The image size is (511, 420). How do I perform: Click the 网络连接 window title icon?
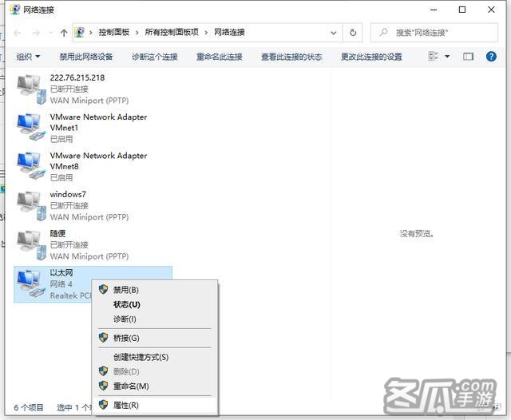15,10
